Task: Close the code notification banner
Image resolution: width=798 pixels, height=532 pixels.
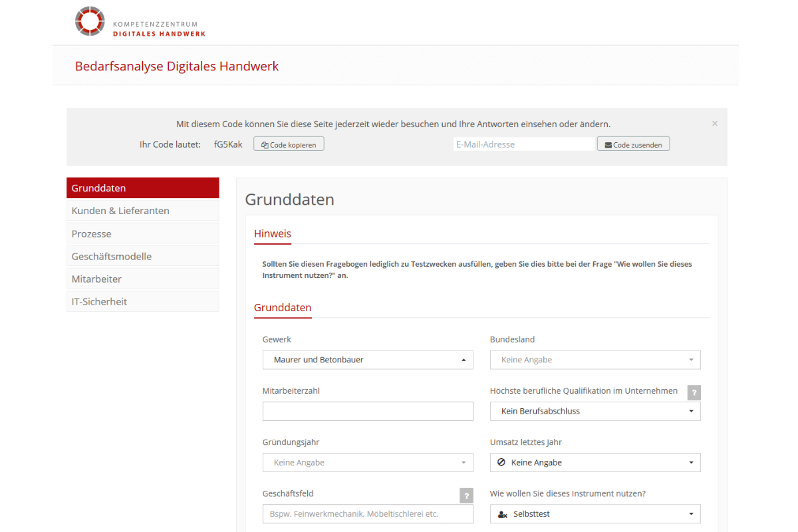Action: click(715, 124)
